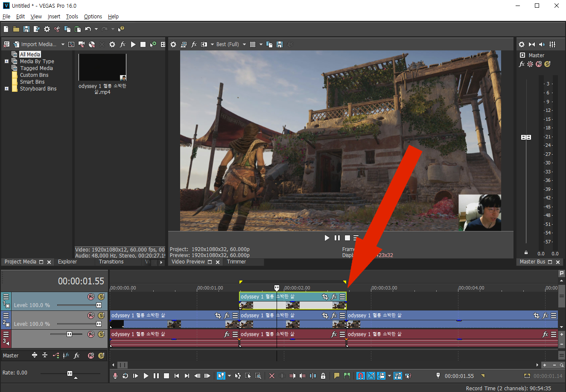Mute track 2
Viewport: 566px width, 392px height.
click(91, 315)
